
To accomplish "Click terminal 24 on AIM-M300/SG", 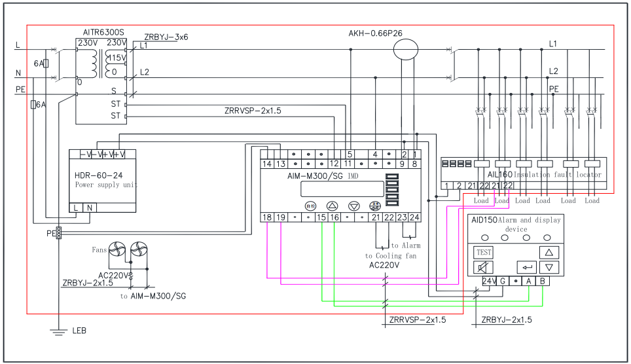I will coord(414,217).
